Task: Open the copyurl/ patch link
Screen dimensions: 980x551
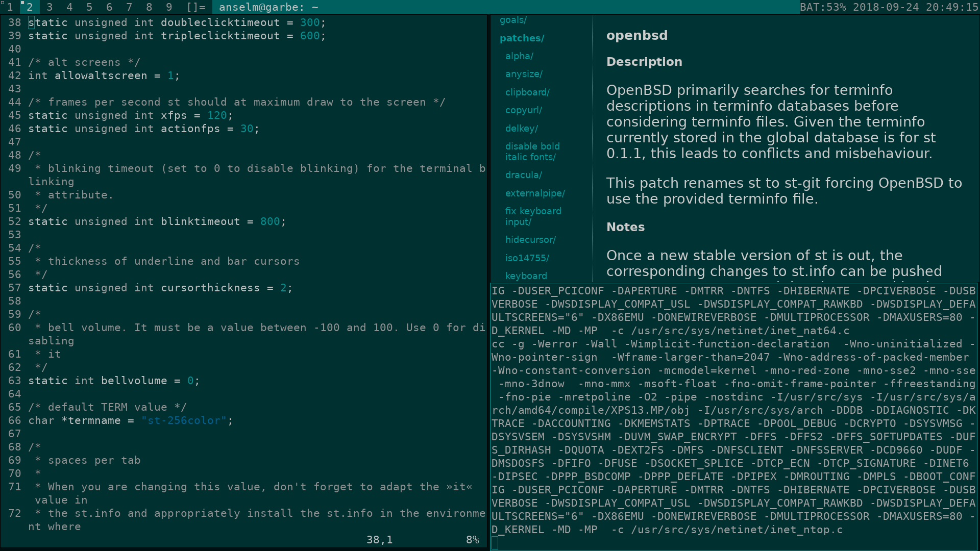Action: [x=523, y=110]
